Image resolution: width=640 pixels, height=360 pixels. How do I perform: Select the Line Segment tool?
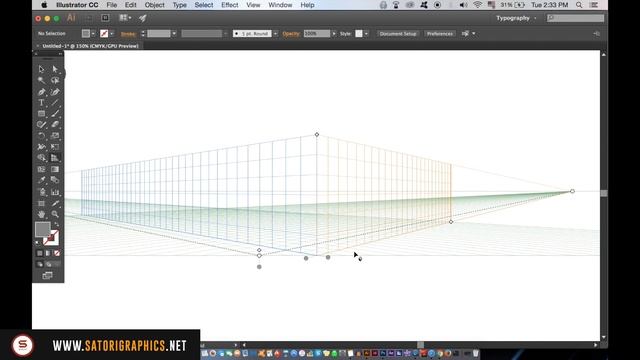click(x=55, y=103)
